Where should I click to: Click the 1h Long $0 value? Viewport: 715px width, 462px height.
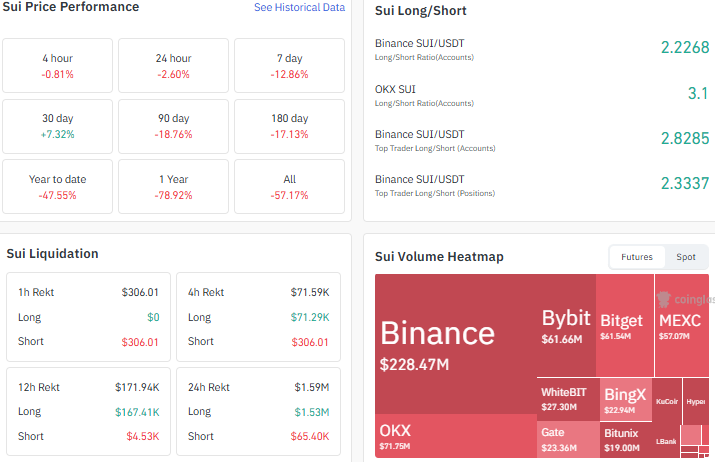coord(153,317)
